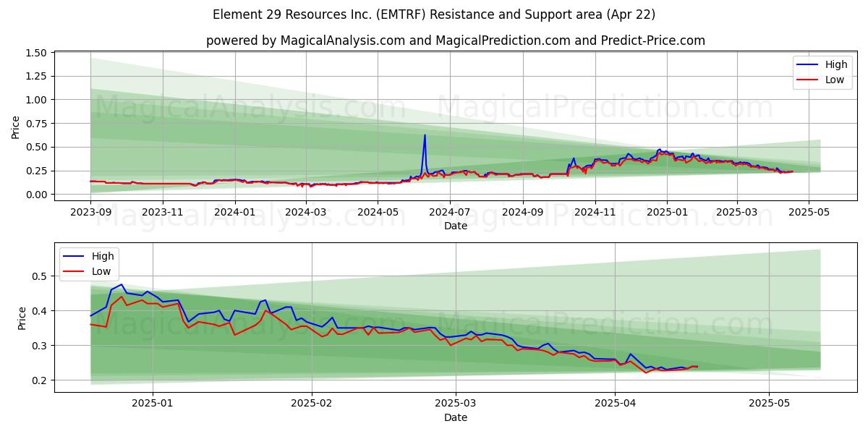Click the bottom chart '2025-03' tick label
This screenshot has height=434, width=868.
(456, 404)
